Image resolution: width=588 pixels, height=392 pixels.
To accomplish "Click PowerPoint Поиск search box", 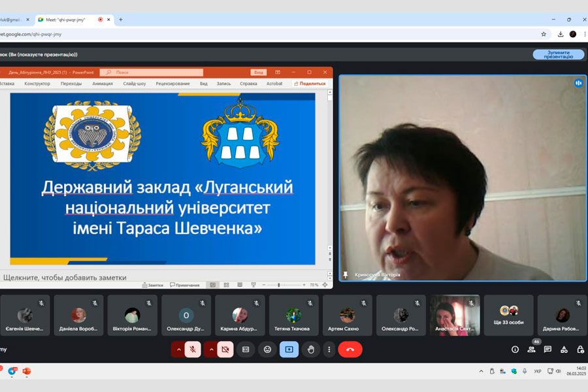I will [x=152, y=72].
